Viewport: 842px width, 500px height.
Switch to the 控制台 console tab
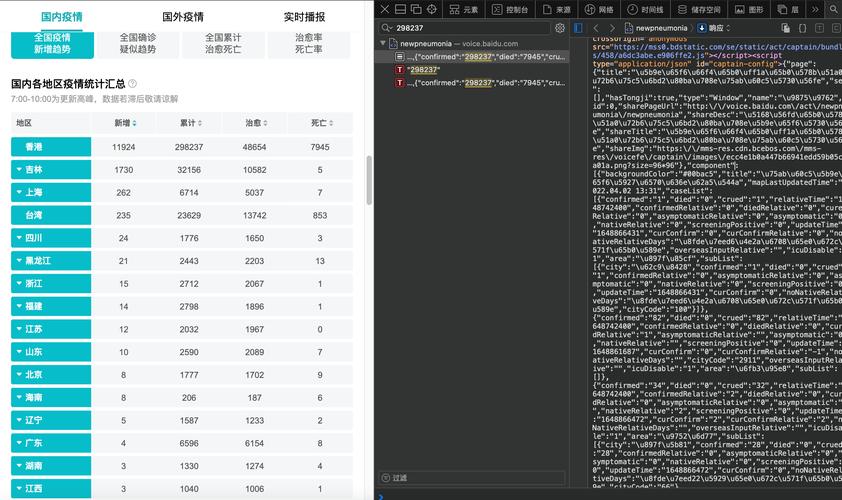(510, 9)
